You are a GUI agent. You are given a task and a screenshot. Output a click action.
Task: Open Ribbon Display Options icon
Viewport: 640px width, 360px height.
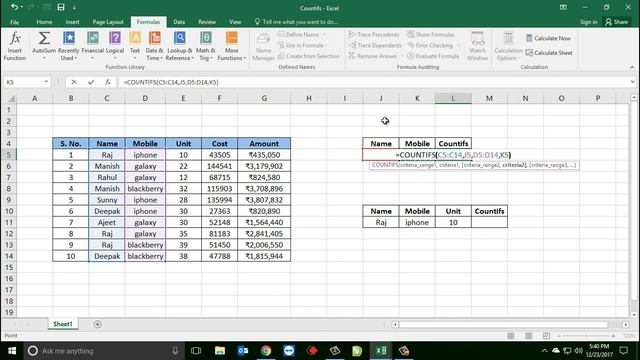pos(563,7)
